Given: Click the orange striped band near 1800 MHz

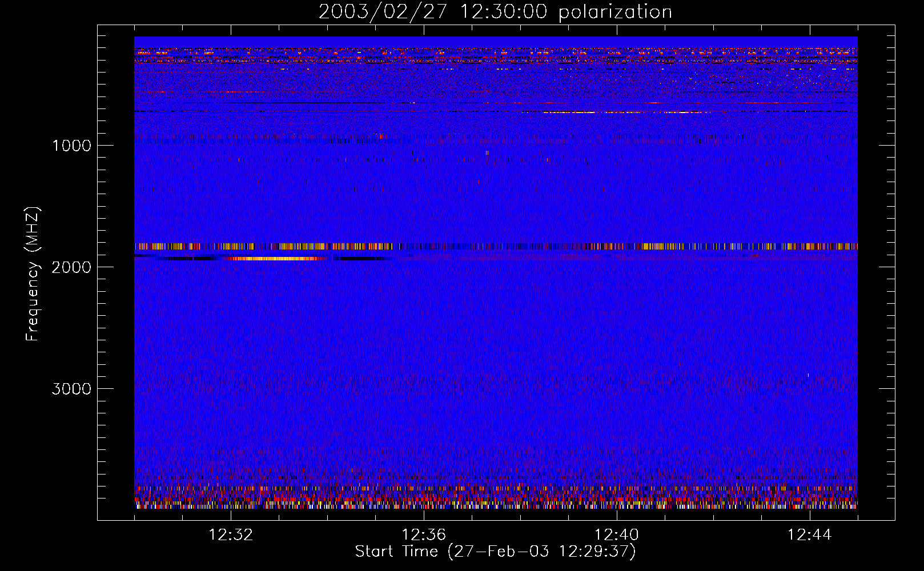Looking at the screenshot, I should tap(496, 247).
